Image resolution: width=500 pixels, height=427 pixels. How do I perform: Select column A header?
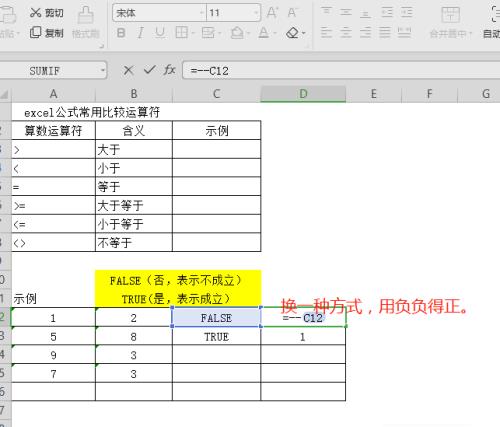(x=53, y=94)
